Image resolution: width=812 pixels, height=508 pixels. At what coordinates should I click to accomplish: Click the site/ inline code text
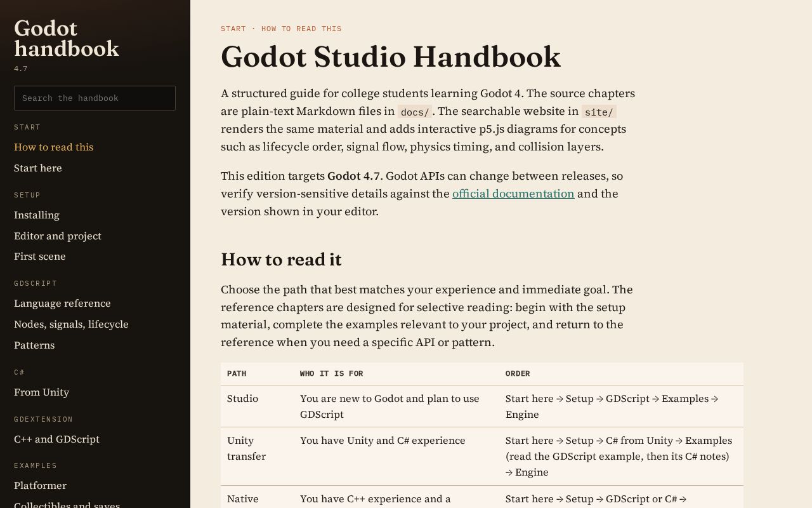point(599,112)
